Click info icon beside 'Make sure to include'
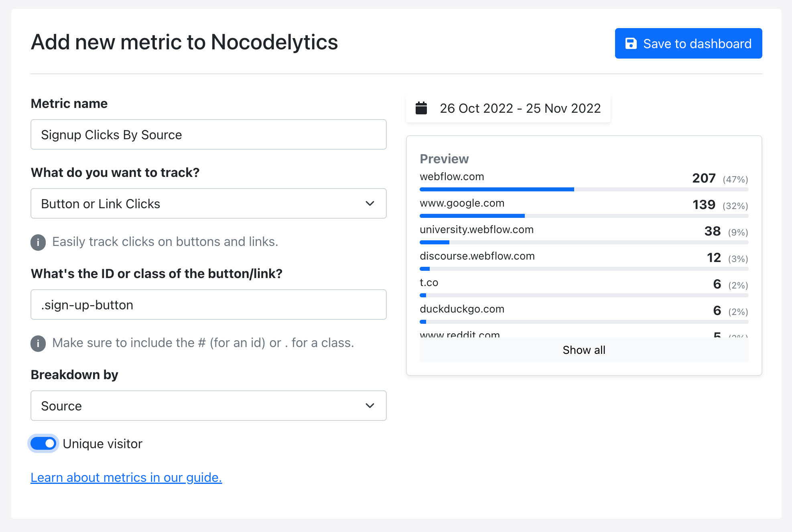Viewport: 792px width, 532px height. coord(38,343)
